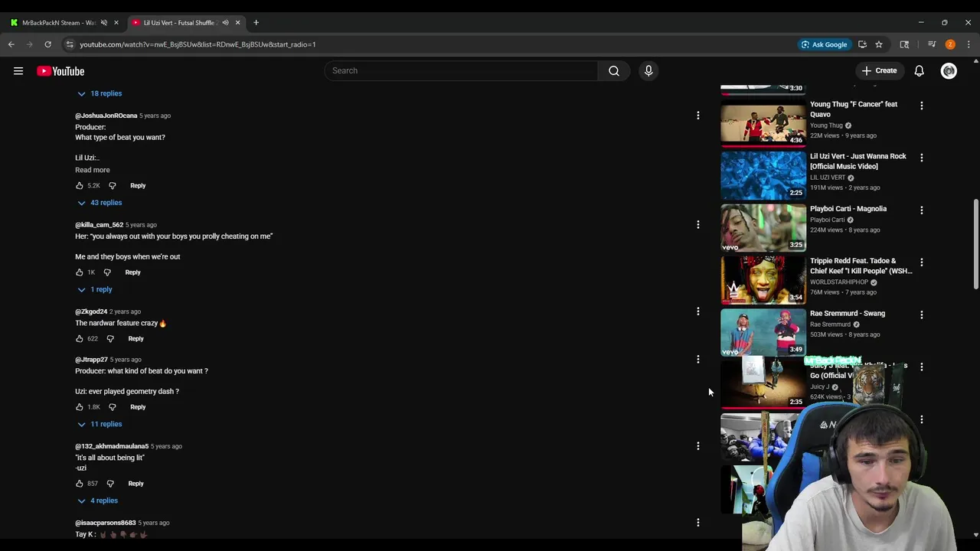Open @Zkgod24's channel
Image resolution: width=980 pixels, height=551 pixels.
91,311
